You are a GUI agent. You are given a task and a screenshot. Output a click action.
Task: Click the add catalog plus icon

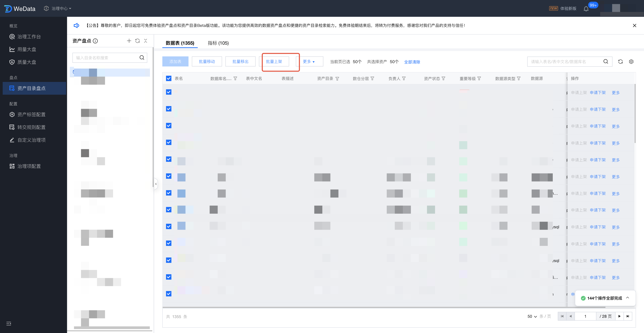click(129, 41)
